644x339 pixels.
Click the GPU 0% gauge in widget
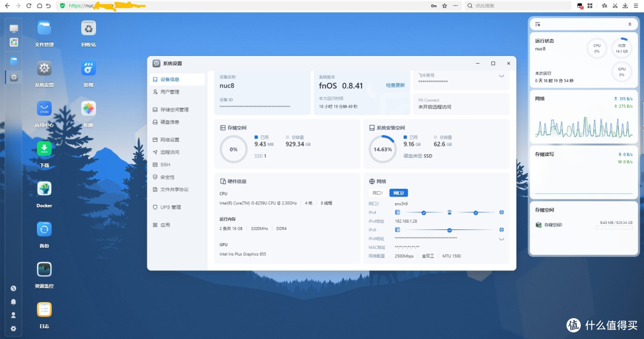click(622, 72)
